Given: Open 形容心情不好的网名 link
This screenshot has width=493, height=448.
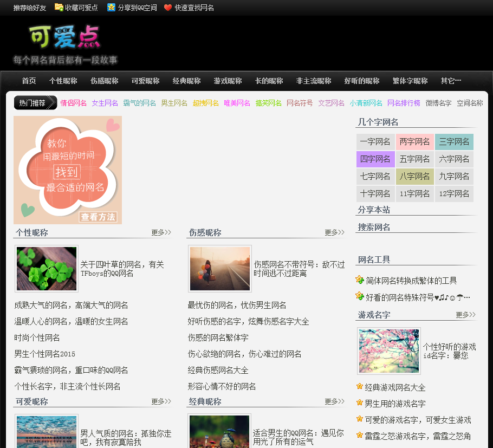Looking at the screenshot, I should click(x=222, y=387).
